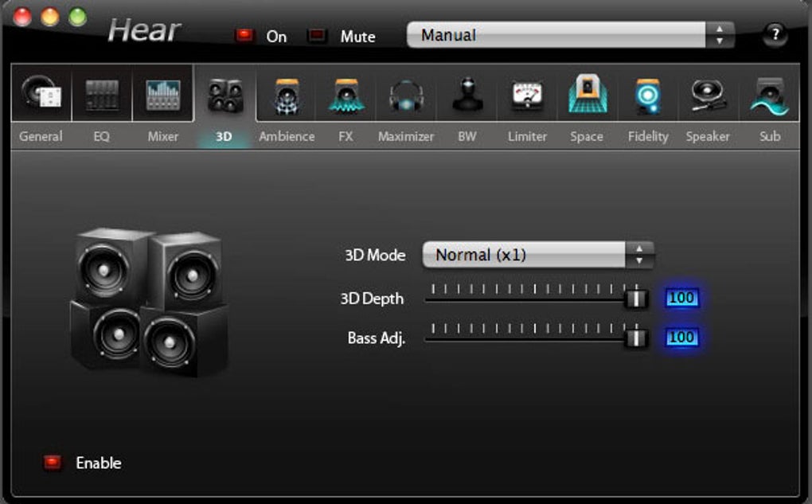Viewport: 812px width, 504px height.
Task: Click the BW tab label
Action: [x=467, y=136]
